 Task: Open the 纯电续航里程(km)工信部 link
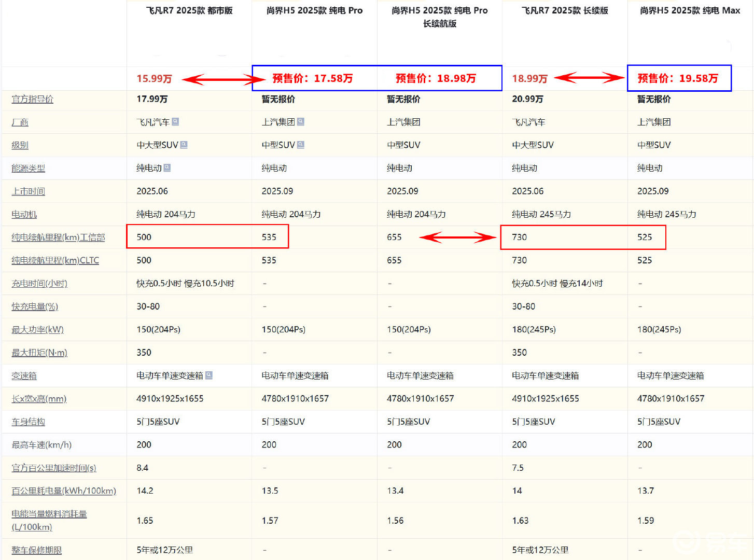[58, 237]
